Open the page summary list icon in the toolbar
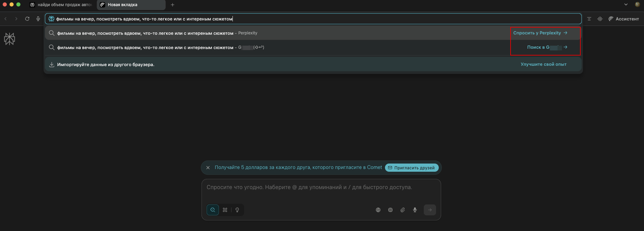 pyautogui.click(x=589, y=19)
